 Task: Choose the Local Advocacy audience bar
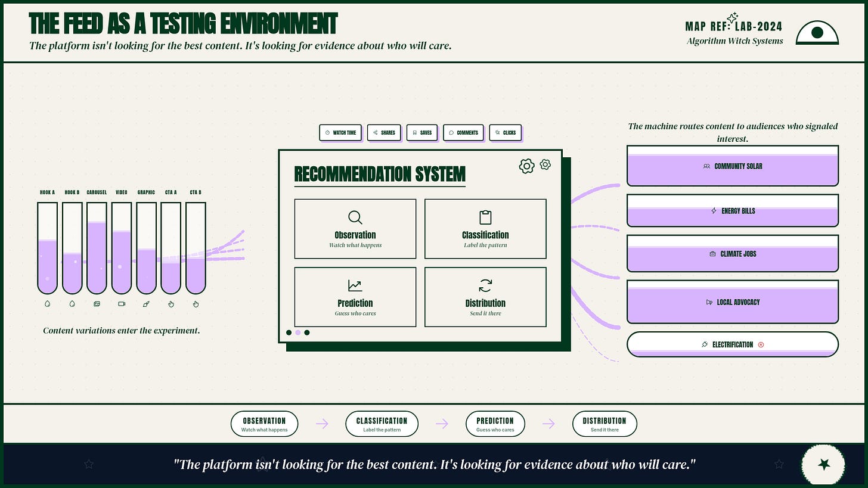(733, 301)
